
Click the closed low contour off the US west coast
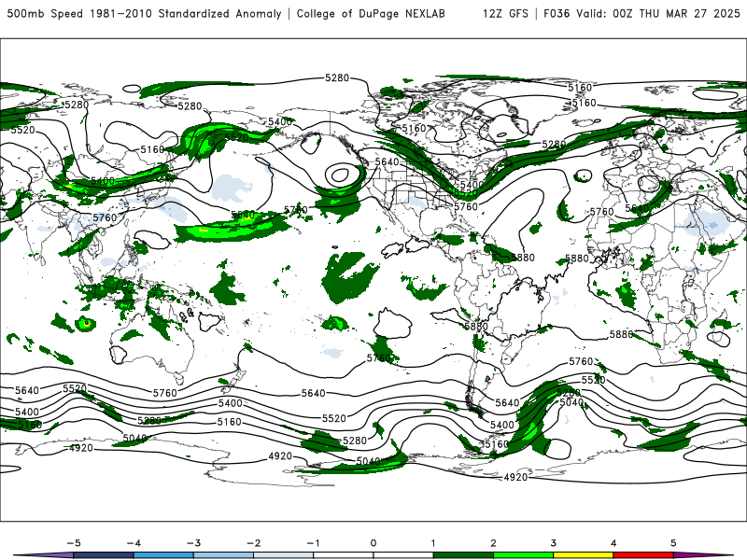pos(340,175)
